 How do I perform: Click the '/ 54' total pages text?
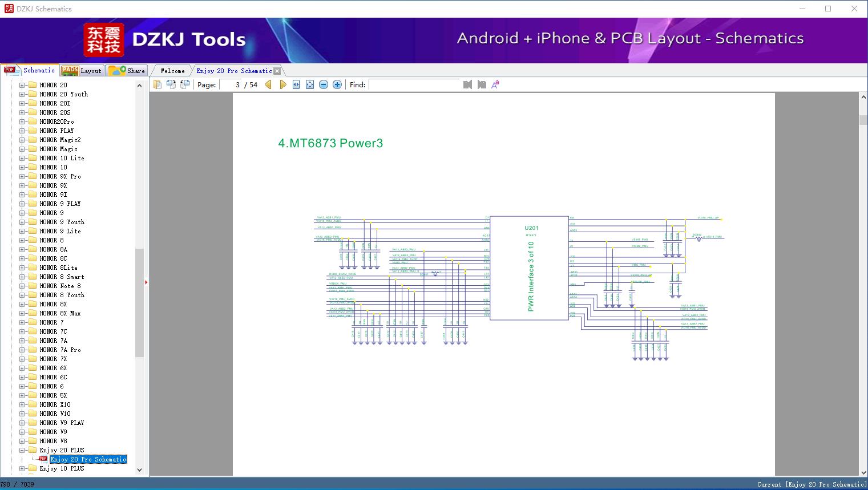pyautogui.click(x=251, y=84)
